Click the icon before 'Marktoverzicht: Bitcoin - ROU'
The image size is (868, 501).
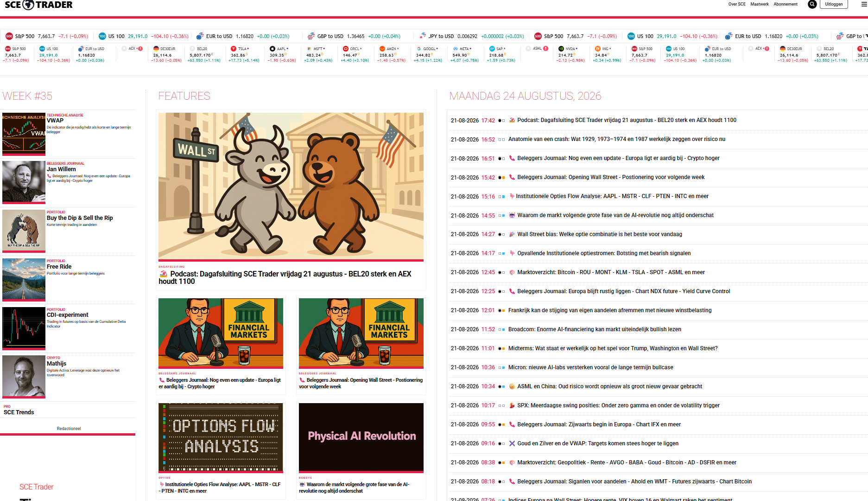pos(512,272)
